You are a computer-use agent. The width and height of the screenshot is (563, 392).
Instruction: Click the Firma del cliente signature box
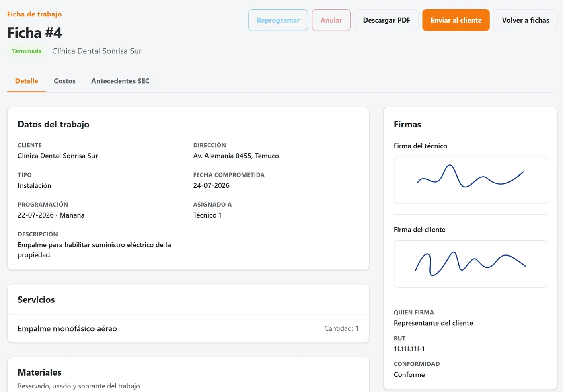pyautogui.click(x=470, y=264)
